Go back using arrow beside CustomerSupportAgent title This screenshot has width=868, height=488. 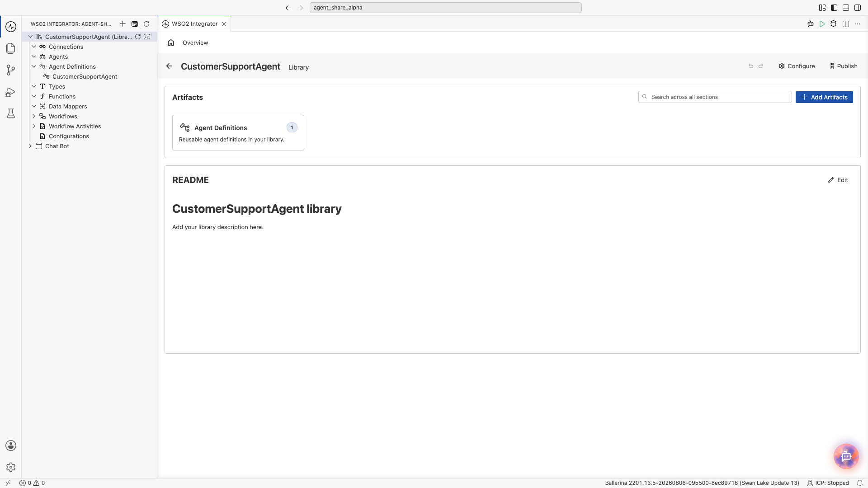pos(169,66)
